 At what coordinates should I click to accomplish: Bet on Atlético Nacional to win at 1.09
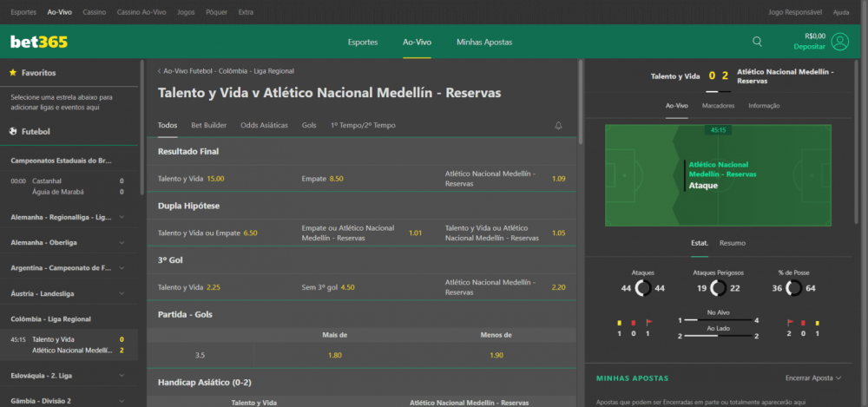pyautogui.click(x=505, y=179)
